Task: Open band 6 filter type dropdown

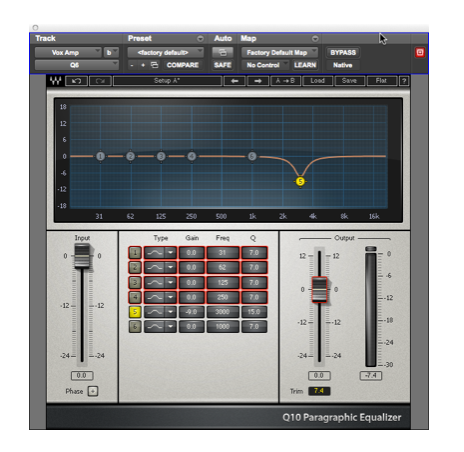Action: [171, 327]
